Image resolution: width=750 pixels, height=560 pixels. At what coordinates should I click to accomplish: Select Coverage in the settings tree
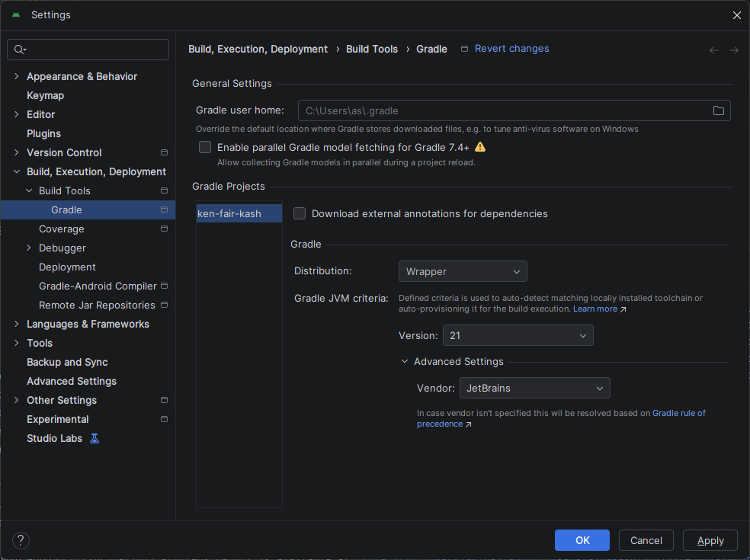tap(61, 229)
